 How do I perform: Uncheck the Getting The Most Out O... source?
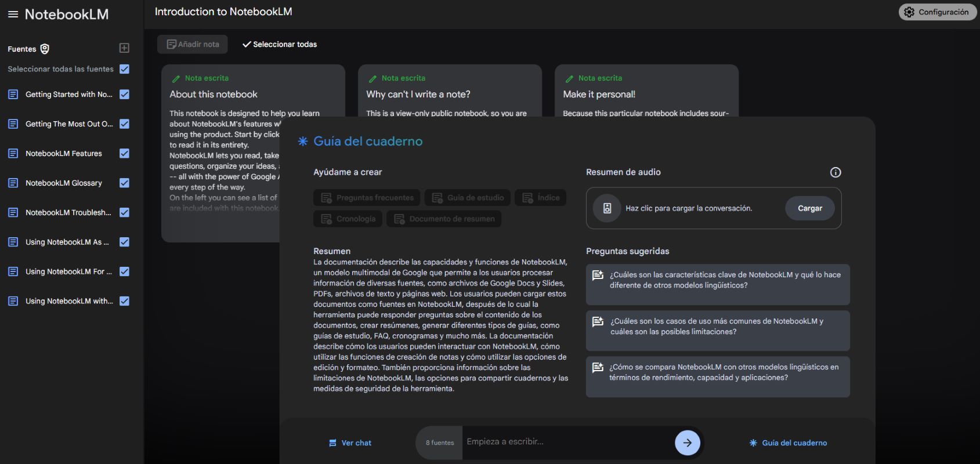(124, 124)
